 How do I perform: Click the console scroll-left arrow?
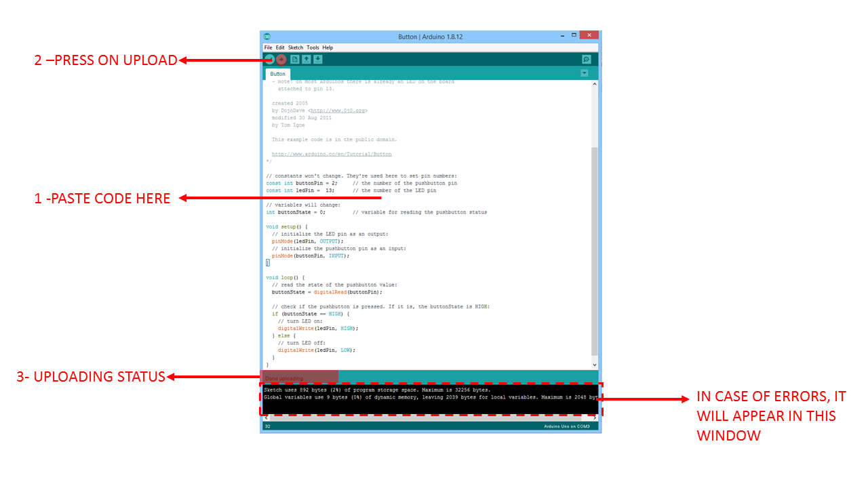point(267,418)
